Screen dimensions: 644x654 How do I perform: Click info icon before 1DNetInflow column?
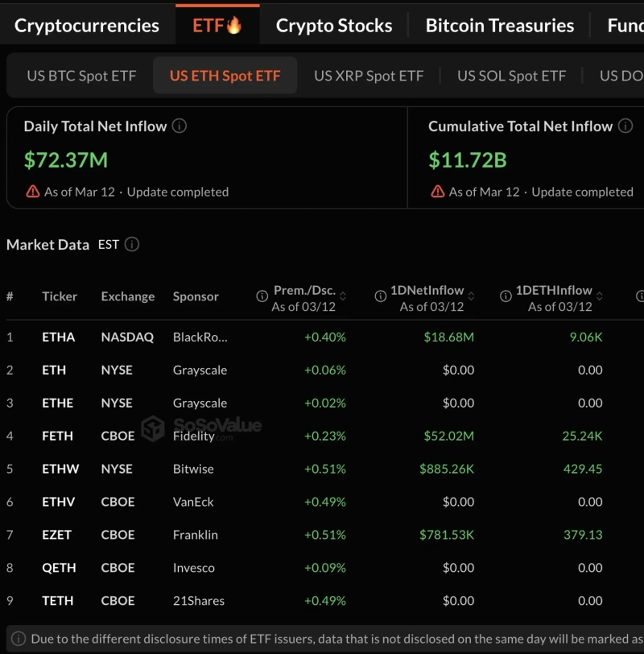pyautogui.click(x=381, y=296)
